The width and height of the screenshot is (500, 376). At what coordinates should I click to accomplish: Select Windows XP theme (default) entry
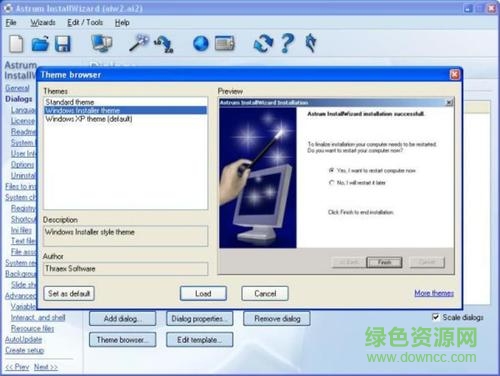[x=125, y=119]
